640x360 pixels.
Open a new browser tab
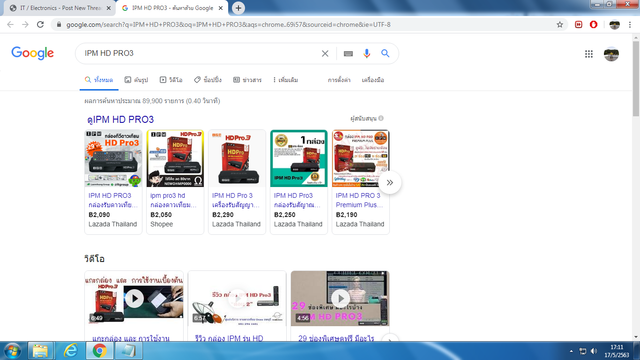(x=238, y=8)
